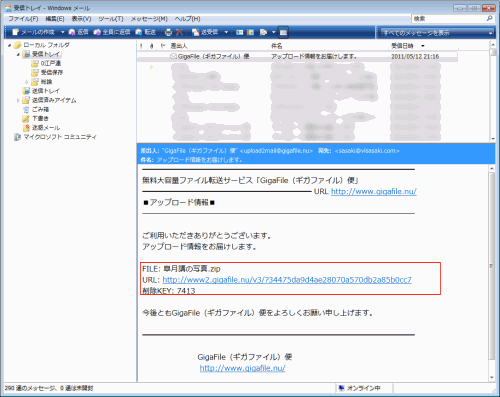Screen dimensions: 500x397
Task: Click the message body vertical scrollbar
Action: [x=492, y=266]
